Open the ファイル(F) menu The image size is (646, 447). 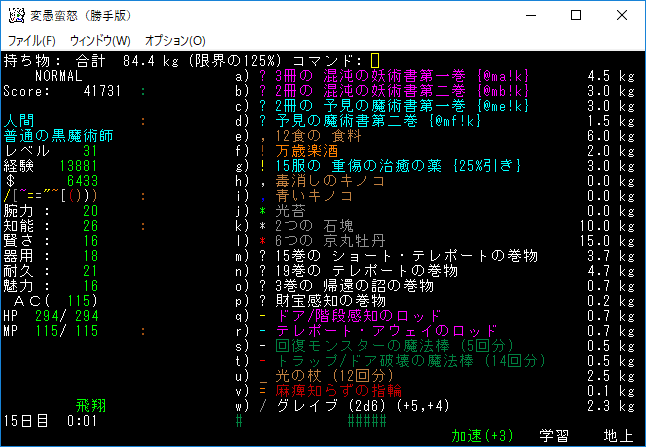(32, 41)
